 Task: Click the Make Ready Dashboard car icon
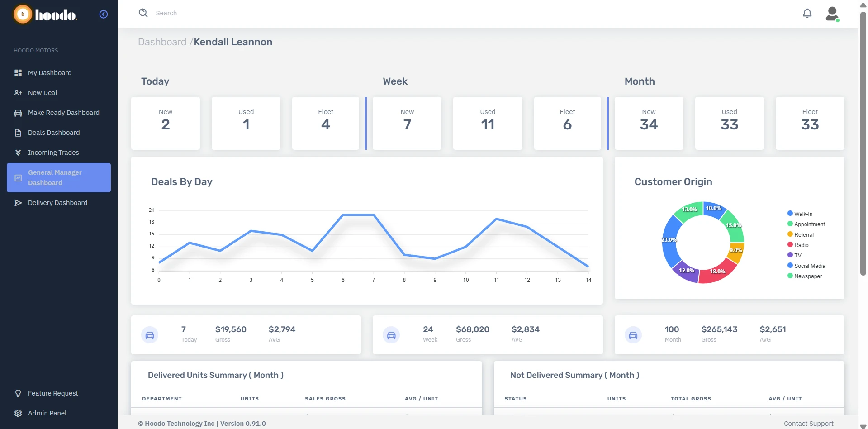click(18, 112)
